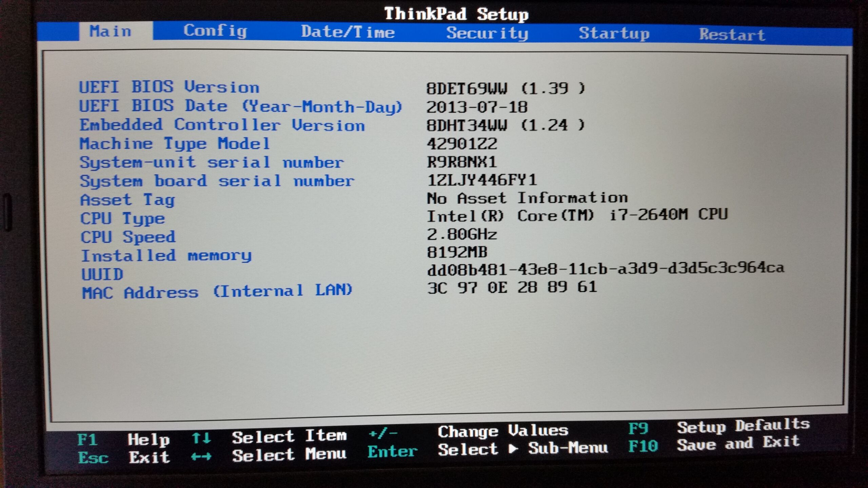The width and height of the screenshot is (868, 488).
Task: Select board serial 1ZLJY446FY1
Action: 482,180
